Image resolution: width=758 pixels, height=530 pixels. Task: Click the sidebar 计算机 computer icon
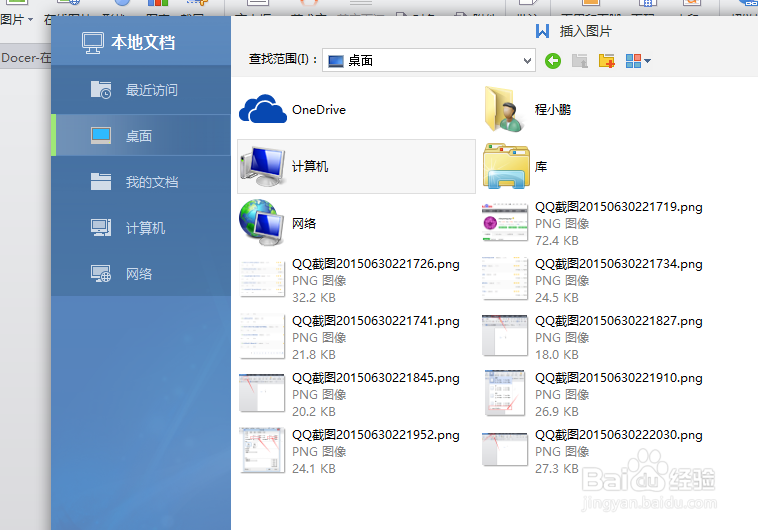coord(101,227)
